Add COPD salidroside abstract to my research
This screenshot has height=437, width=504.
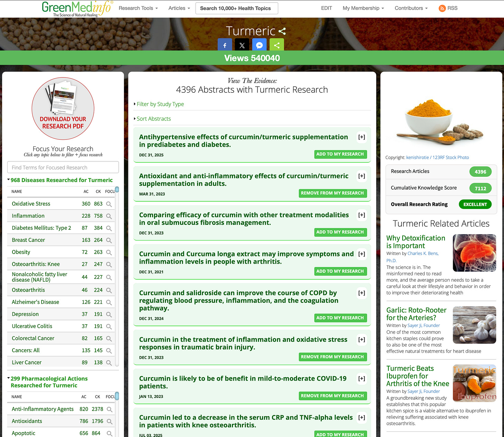(340, 318)
